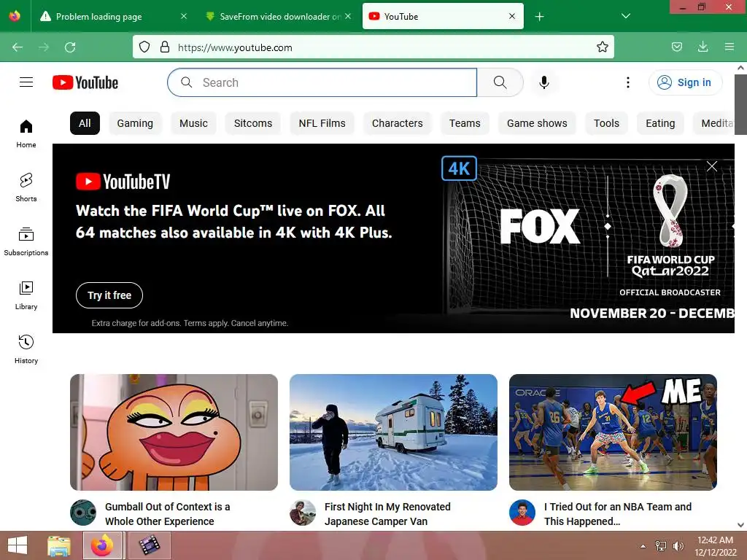747x560 pixels.
Task: Go back with Firefox back arrow
Action: point(18,47)
